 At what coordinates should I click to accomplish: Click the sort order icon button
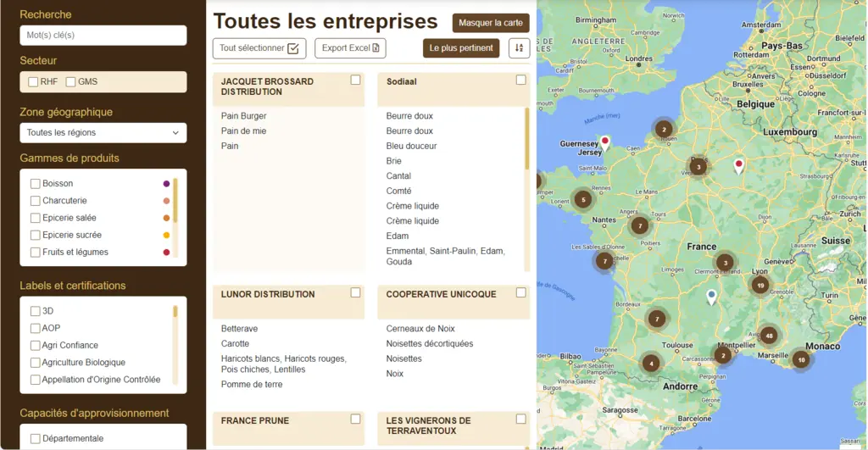519,48
